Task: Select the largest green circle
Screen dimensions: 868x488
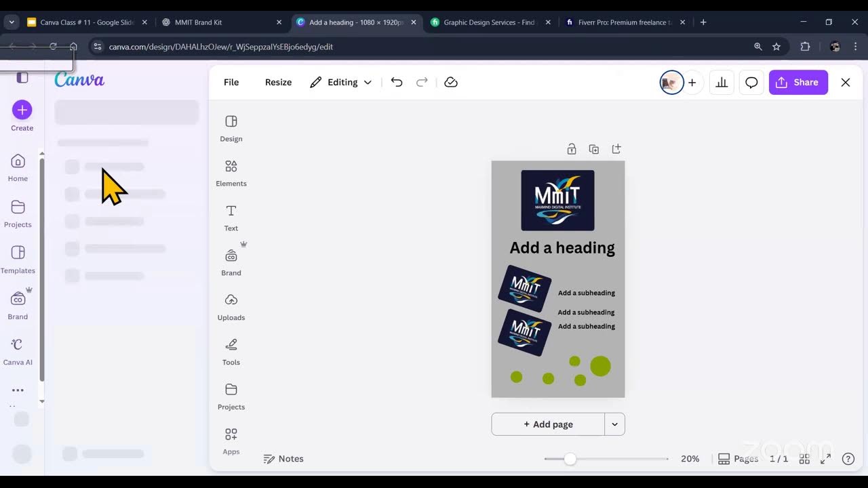Action: pos(600,366)
